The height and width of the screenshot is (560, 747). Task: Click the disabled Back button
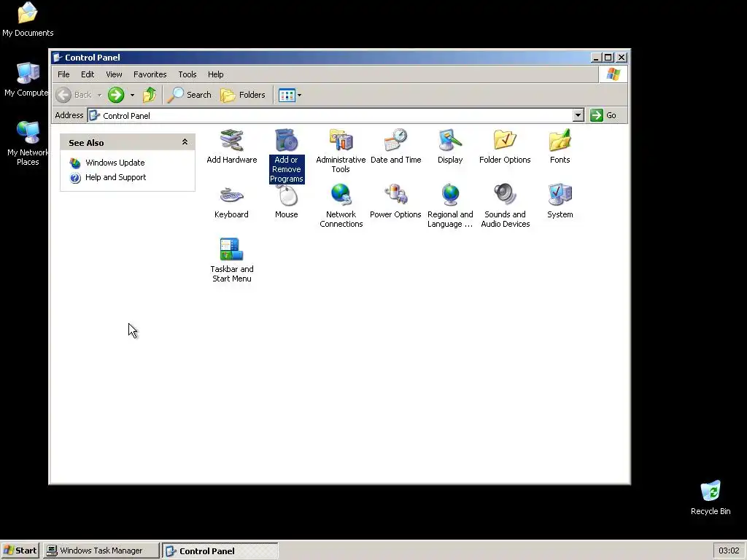(x=74, y=95)
